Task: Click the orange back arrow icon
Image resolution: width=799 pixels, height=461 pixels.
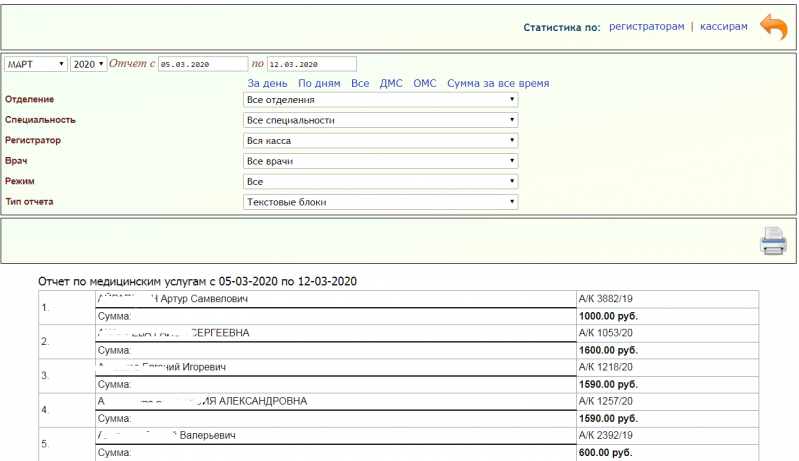Action: tap(773, 27)
